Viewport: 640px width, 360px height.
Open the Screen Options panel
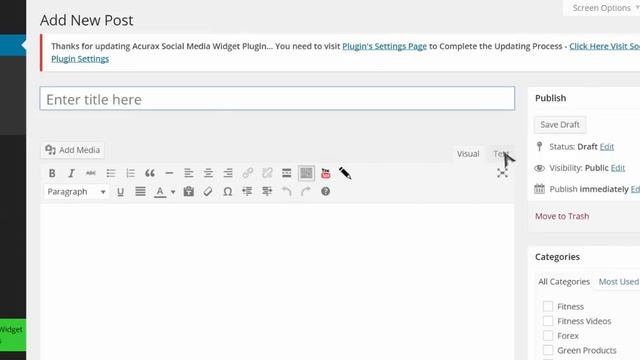coord(603,8)
